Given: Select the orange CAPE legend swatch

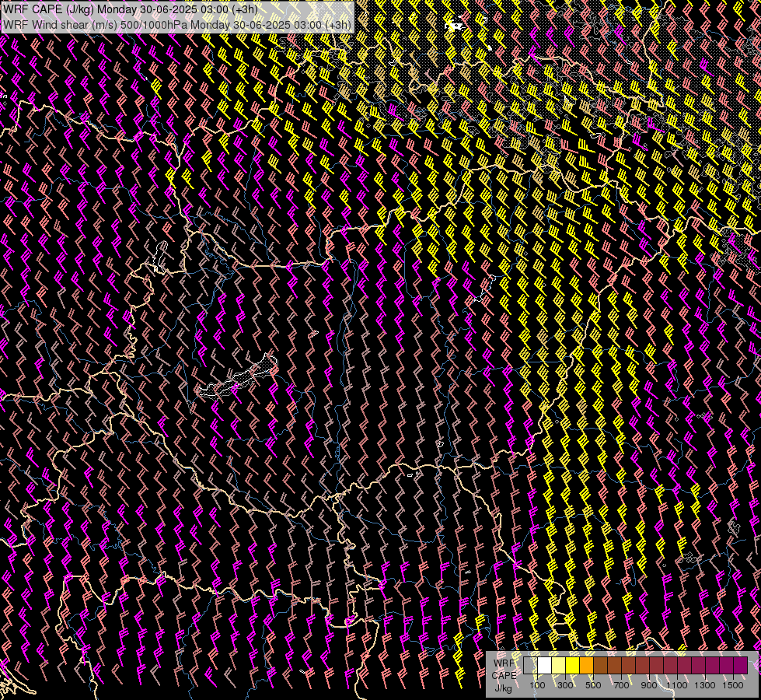Looking at the screenshot, I should [586, 665].
